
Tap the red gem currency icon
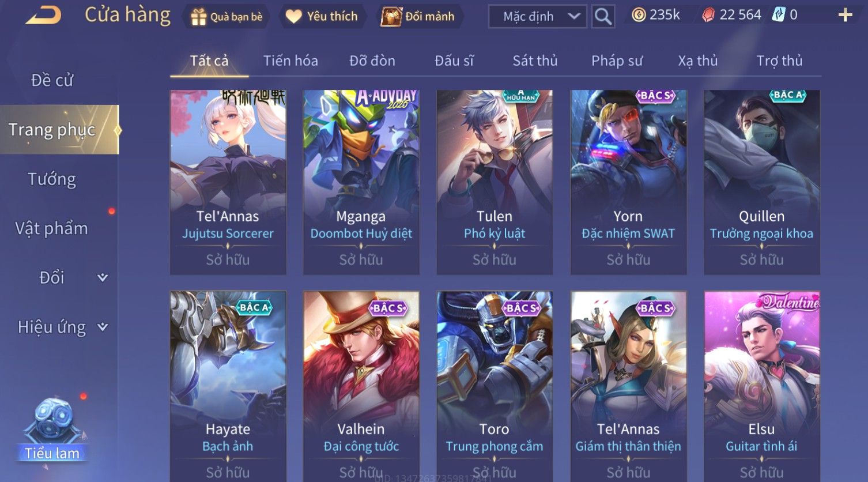(708, 15)
